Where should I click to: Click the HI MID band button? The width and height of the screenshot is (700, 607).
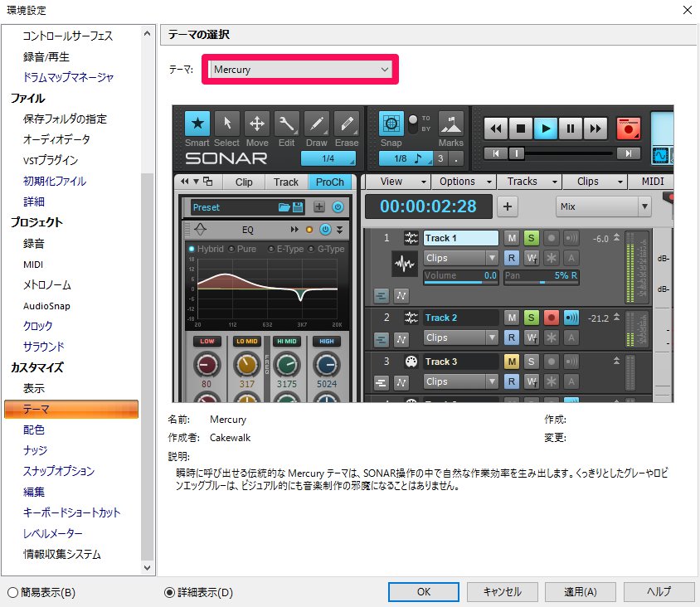287,342
